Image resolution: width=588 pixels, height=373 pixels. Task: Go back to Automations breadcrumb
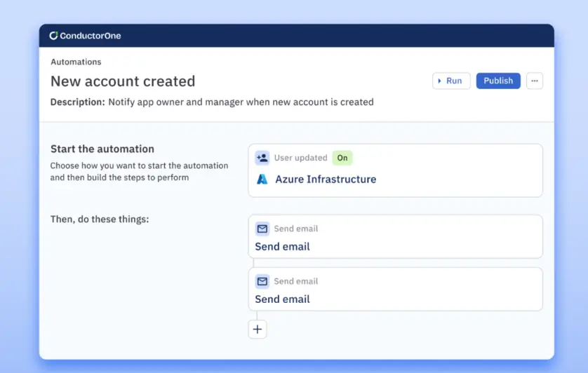pyautogui.click(x=76, y=62)
